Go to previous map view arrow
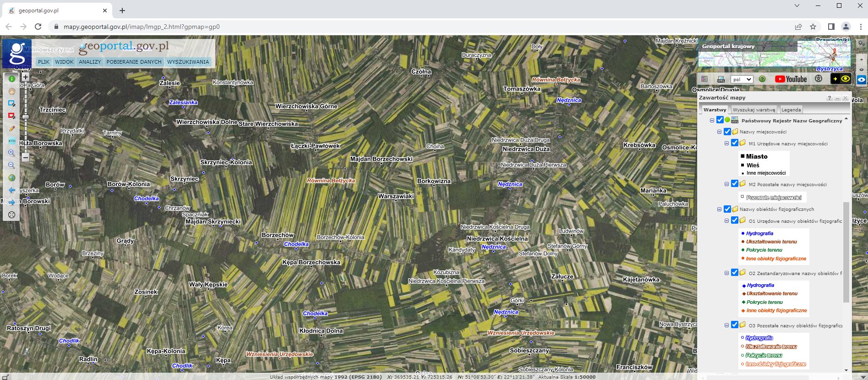 tap(12, 190)
